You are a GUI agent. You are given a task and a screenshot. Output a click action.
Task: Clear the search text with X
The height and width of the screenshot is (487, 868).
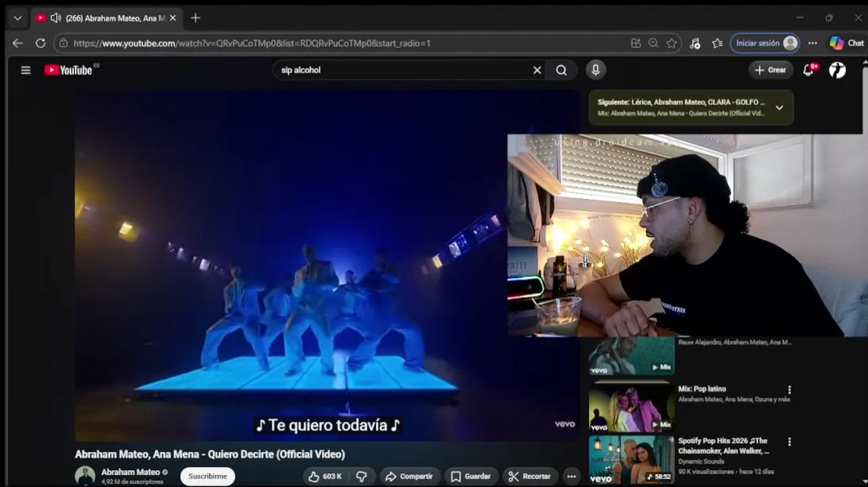[x=537, y=70]
